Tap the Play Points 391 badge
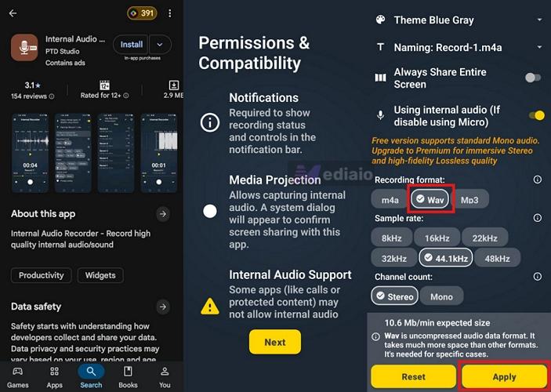 click(x=142, y=13)
